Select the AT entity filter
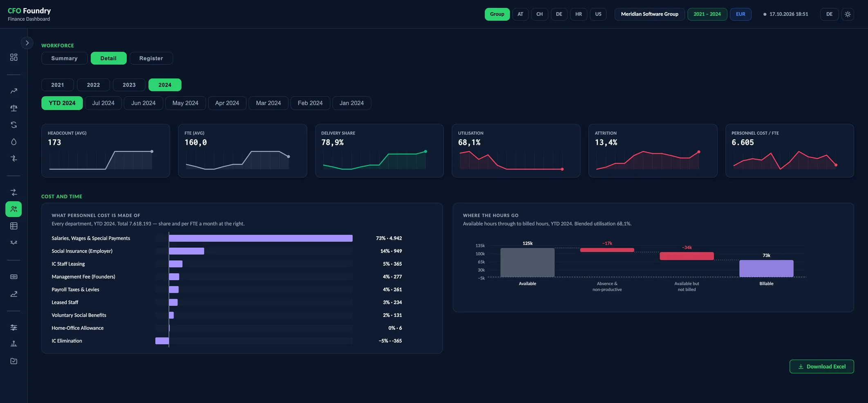868x403 pixels. pos(520,14)
